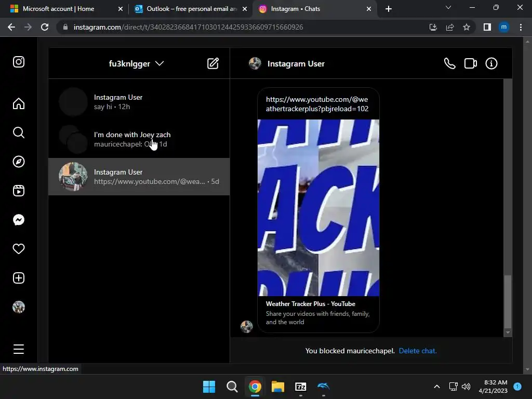
Task: Open the Weather Tracker Plus preview image
Action: [318, 208]
